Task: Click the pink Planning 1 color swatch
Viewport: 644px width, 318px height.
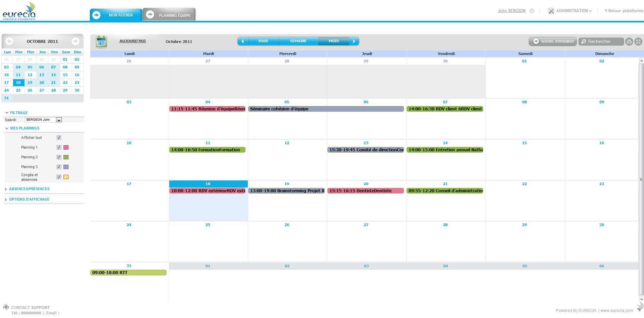Action: (66, 148)
